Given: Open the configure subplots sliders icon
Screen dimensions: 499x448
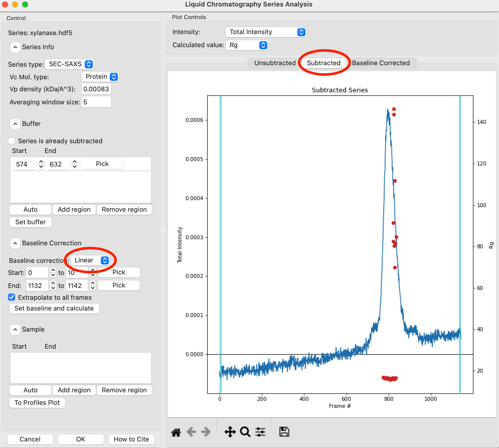Looking at the screenshot, I should pyautogui.click(x=260, y=432).
